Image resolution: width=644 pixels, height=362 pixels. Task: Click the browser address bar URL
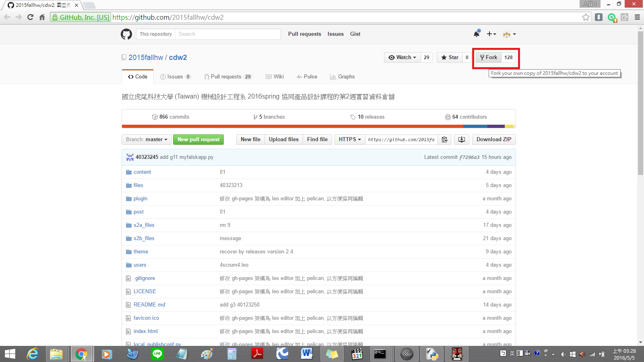coord(168,17)
